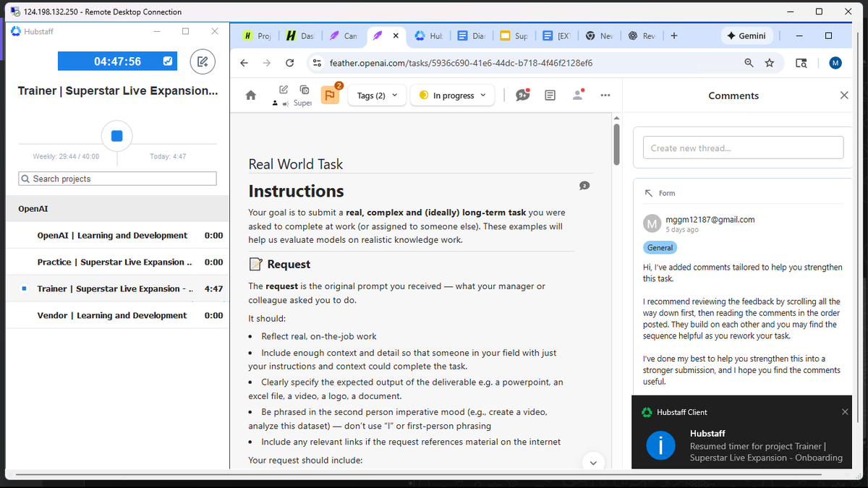Screen dimensions: 868x488
Task: Open a new browser tab
Action: (x=673, y=35)
